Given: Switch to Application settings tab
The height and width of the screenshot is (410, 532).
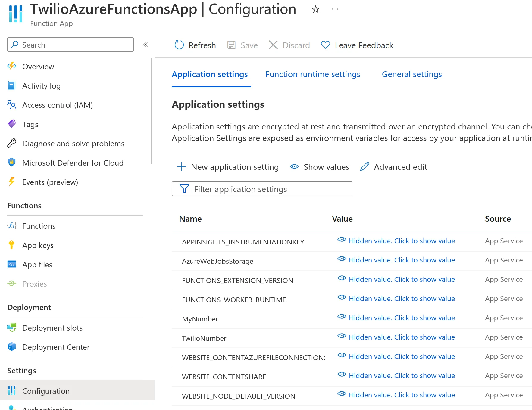Looking at the screenshot, I should pyautogui.click(x=210, y=74).
